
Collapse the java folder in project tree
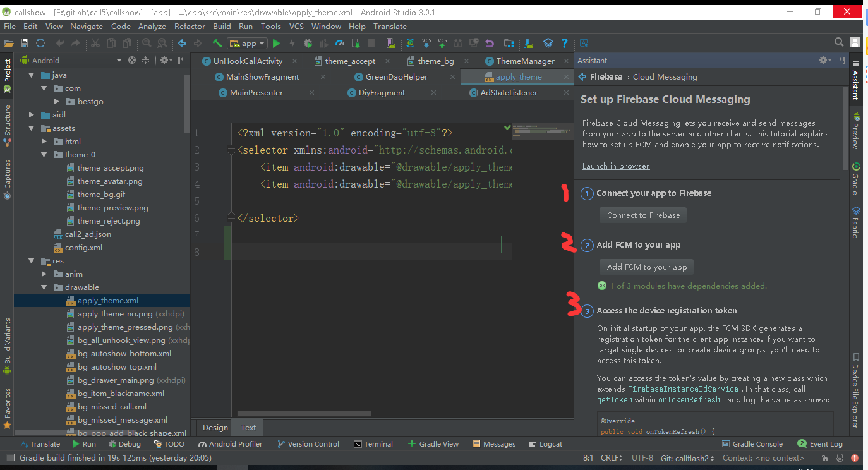coord(32,75)
